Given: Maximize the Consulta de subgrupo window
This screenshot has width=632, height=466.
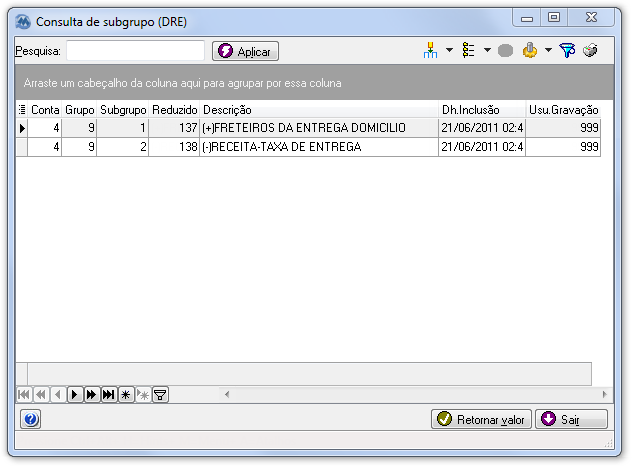Looking at the screenshot, I should coord(554,17).
